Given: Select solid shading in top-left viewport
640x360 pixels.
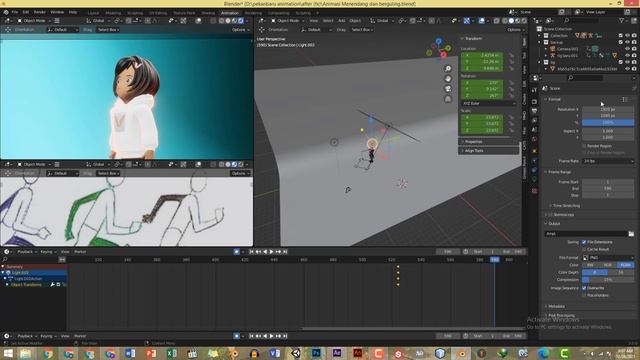Looking at the screenshot, I should [x=228, y=20].
